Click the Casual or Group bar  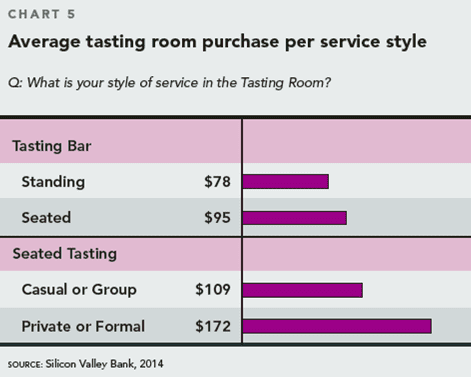[x=303, y=290]
